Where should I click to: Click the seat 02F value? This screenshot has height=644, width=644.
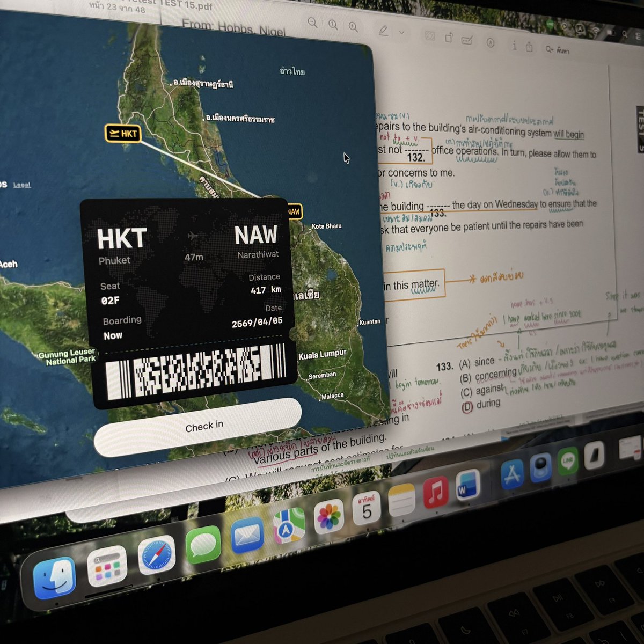[111, 301]
